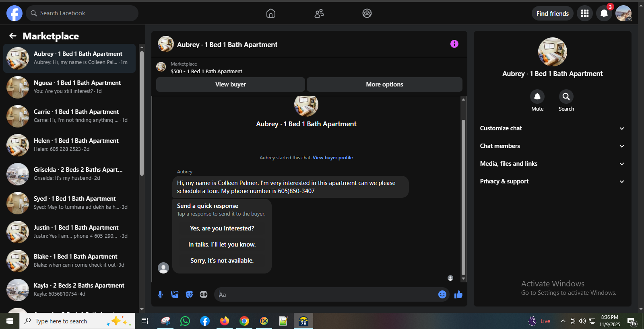The height and width of the screenshot is (329, 644).
Task: Click the More options button
Action: pos(384,84)
